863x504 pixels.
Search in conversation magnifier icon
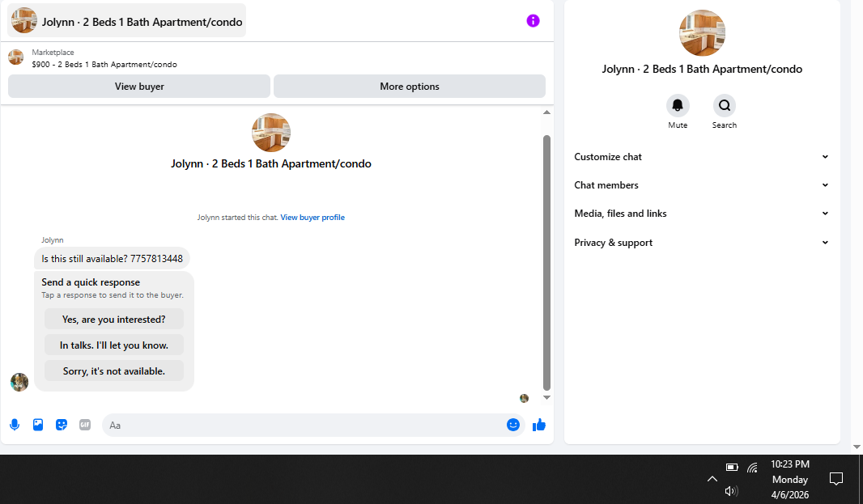pos(725,105)
